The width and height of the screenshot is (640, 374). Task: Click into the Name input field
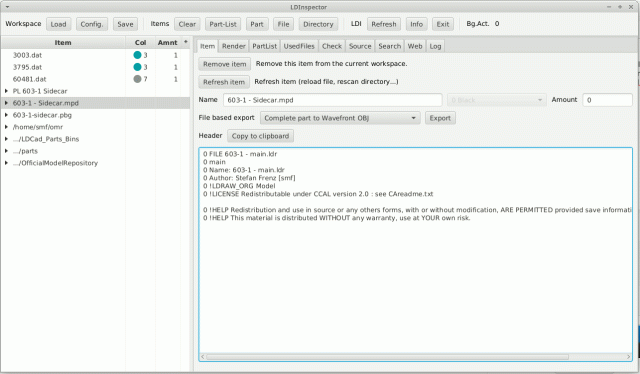coord(332,100)
